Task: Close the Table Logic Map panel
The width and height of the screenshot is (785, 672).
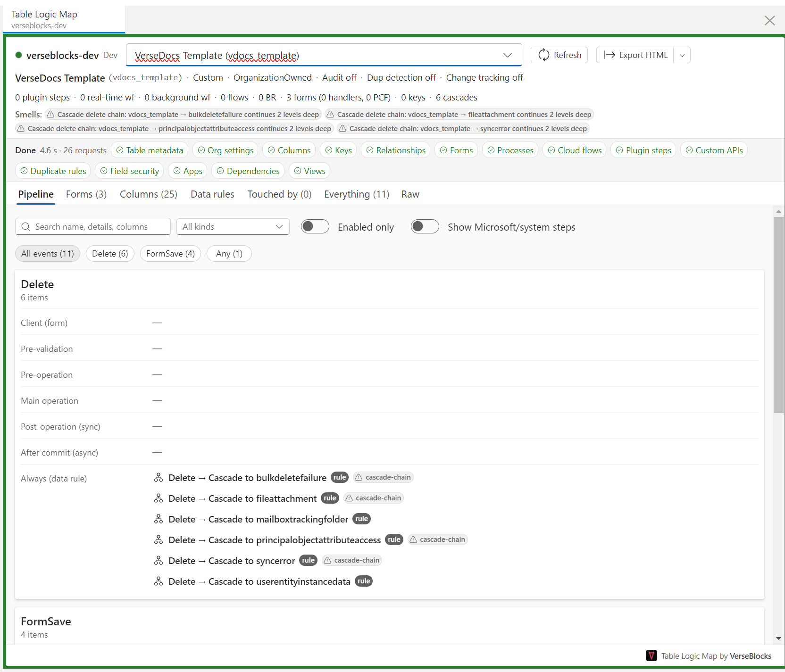Action: click(x=770, y=20)
